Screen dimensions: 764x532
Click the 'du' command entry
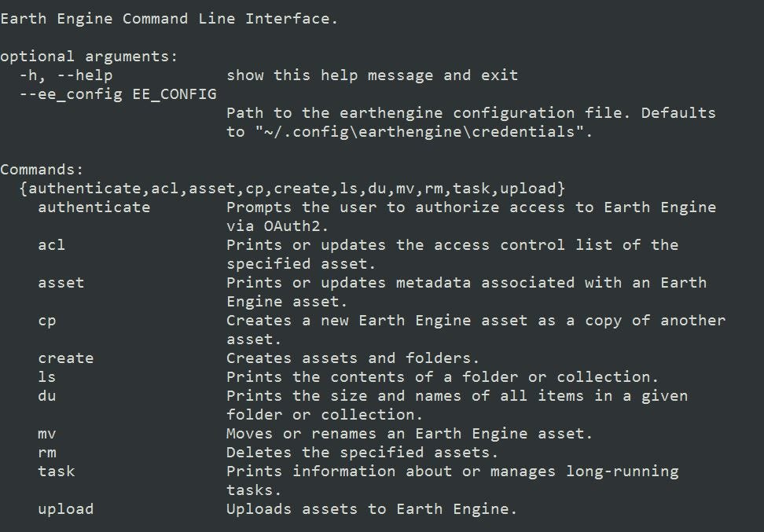[47, 395]
